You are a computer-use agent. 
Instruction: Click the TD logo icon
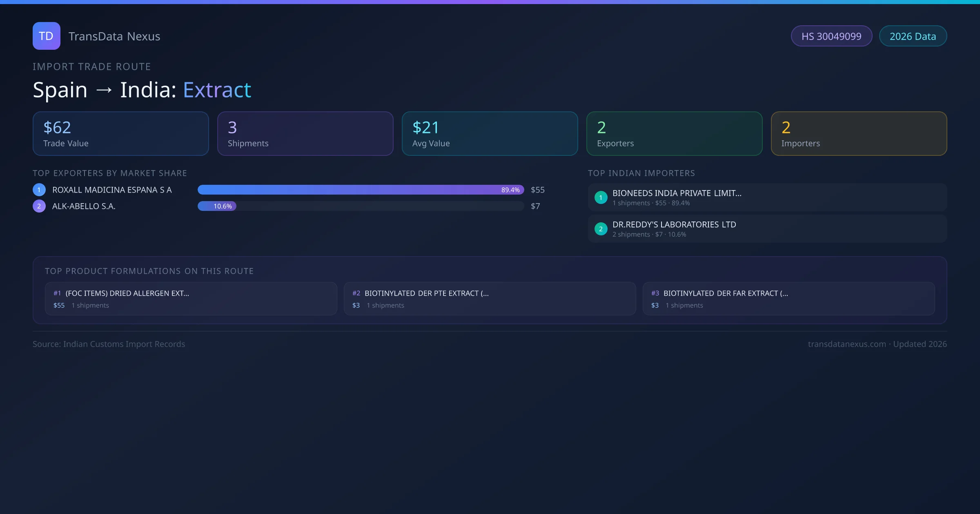(x=46, y=36)
